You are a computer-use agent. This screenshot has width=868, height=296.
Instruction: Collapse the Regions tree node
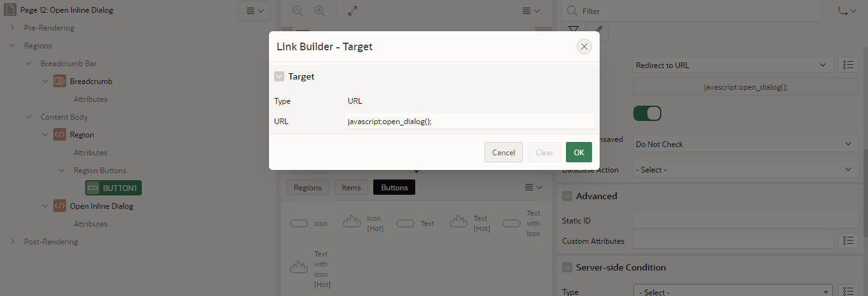click(x=12, y=46)
